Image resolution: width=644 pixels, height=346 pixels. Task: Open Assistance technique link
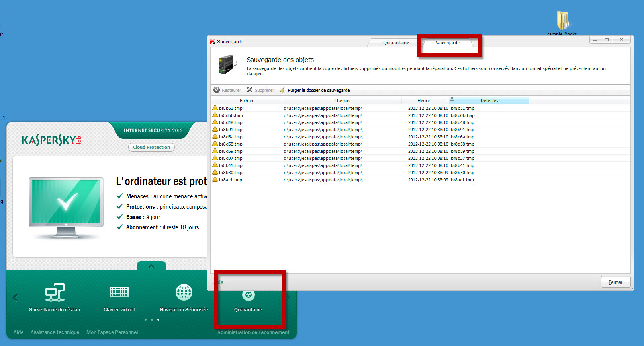pyautogui.click(x=55, y=332)
